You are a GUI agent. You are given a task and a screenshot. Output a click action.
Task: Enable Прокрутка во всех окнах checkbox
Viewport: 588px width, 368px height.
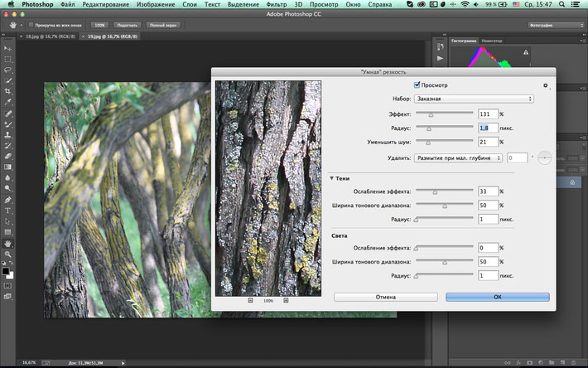(x=31, y=26)
